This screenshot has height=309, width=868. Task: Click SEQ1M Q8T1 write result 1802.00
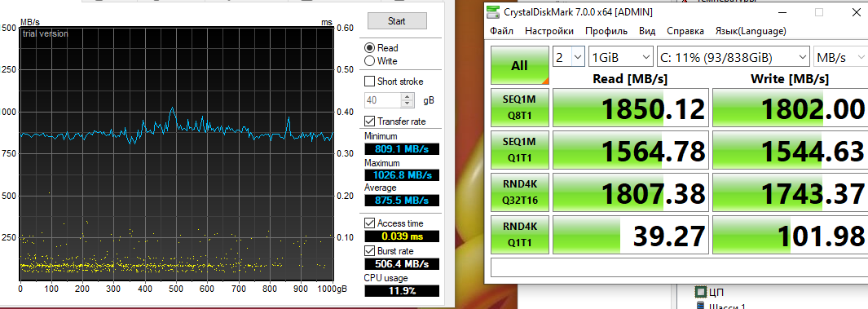coord(790,108)
